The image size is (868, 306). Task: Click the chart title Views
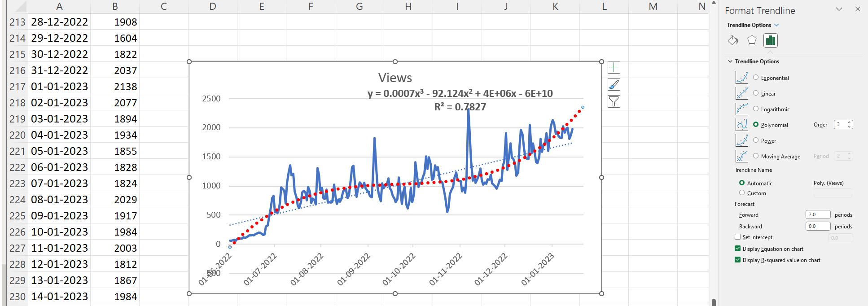coord(395,78)
